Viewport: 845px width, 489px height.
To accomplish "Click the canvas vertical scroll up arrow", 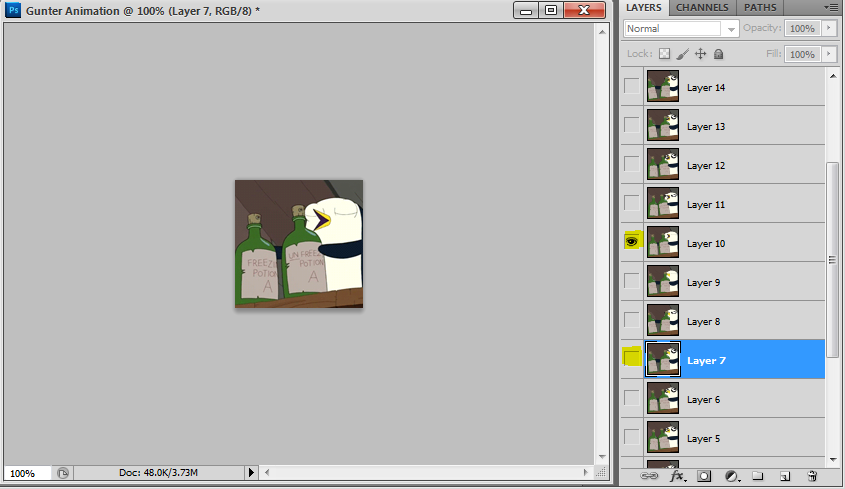I will 602,32.
